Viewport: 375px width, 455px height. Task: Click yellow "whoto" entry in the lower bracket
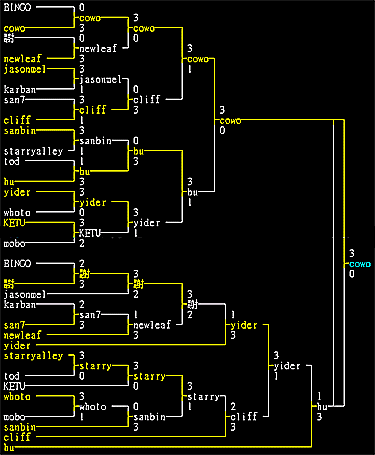point(17,397)
